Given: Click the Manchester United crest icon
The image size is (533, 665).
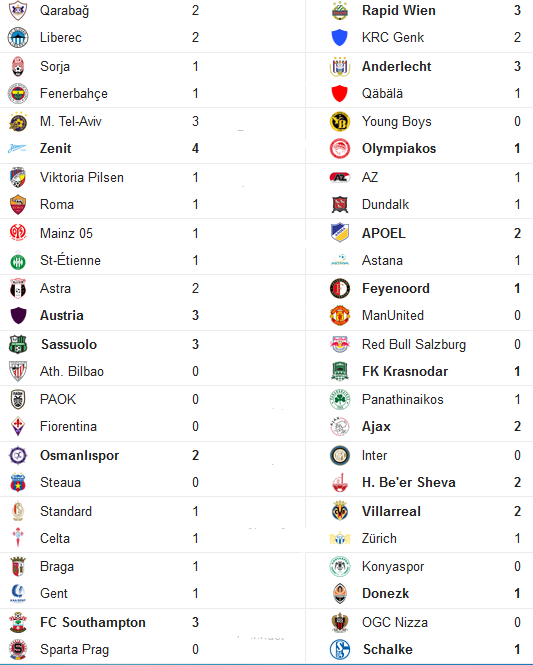Looking at the screenshot, I should coord(340,316).
